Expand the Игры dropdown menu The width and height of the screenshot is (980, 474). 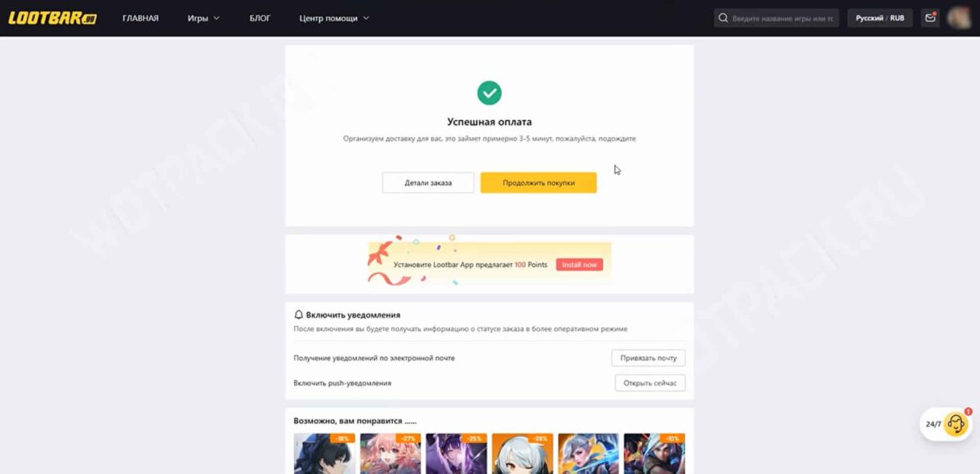pos(203,18)
